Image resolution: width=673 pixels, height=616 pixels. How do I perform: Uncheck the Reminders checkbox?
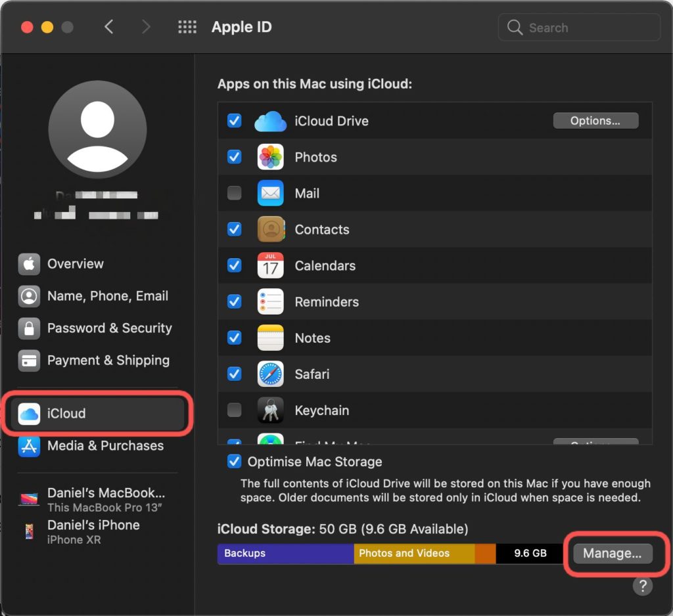(235, 301)
